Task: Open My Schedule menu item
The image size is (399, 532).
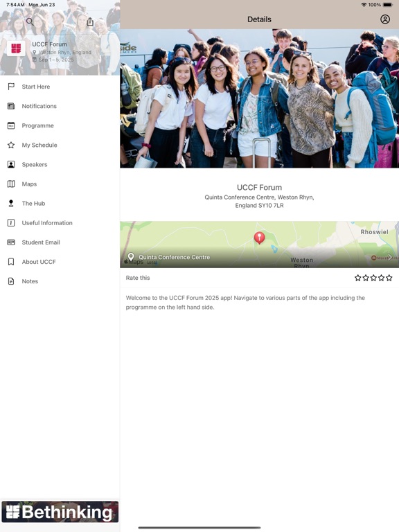Action: click(60, 145)
